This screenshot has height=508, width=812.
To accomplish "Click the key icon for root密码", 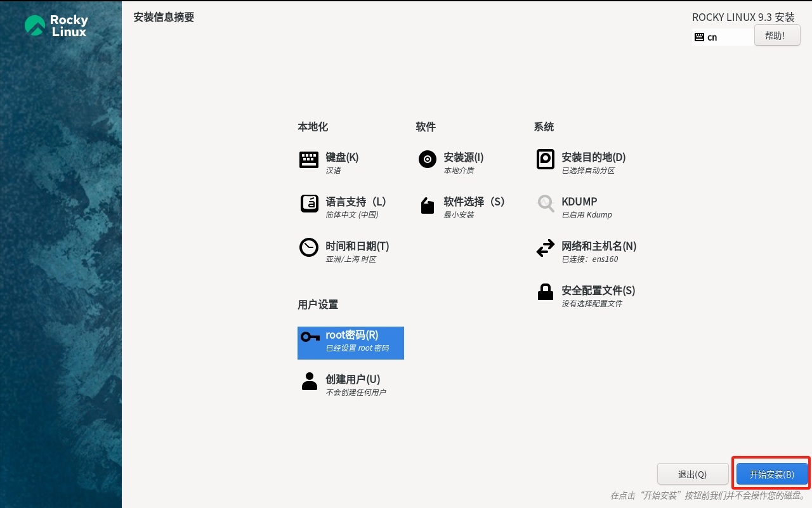I will pyautogui.click(x=310, y=337).
